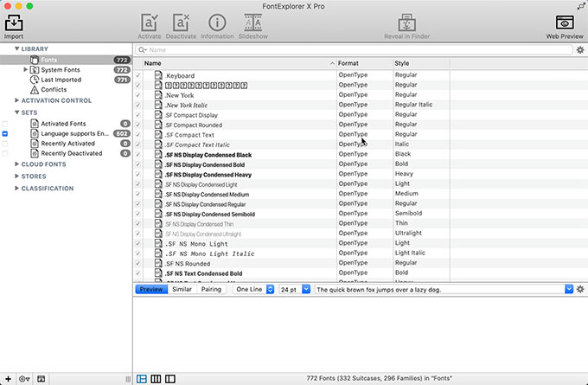Click the font info panel icon at bottom left
The height and width of the screenshot is (385, 588).
click(x=42, y=379)
